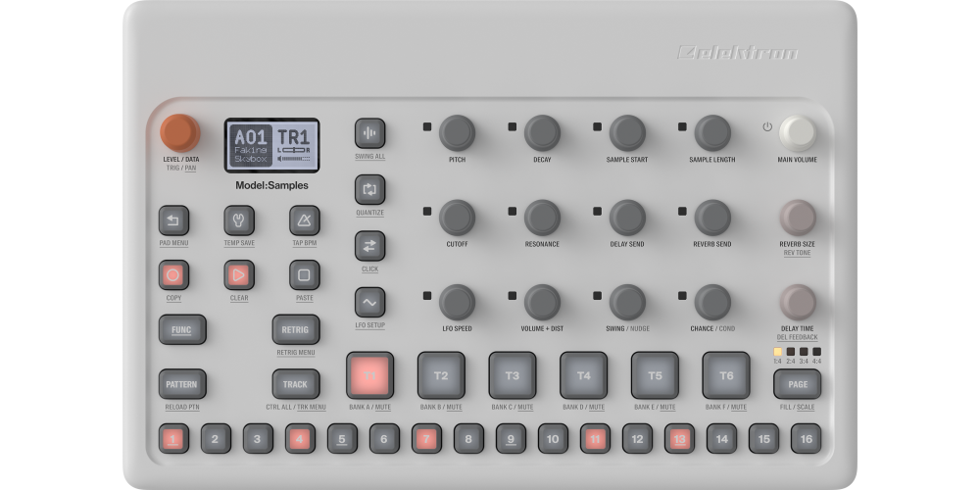Click the FUNC button
The width and height of the screenshot is (980, 490).
click(182, 329)
